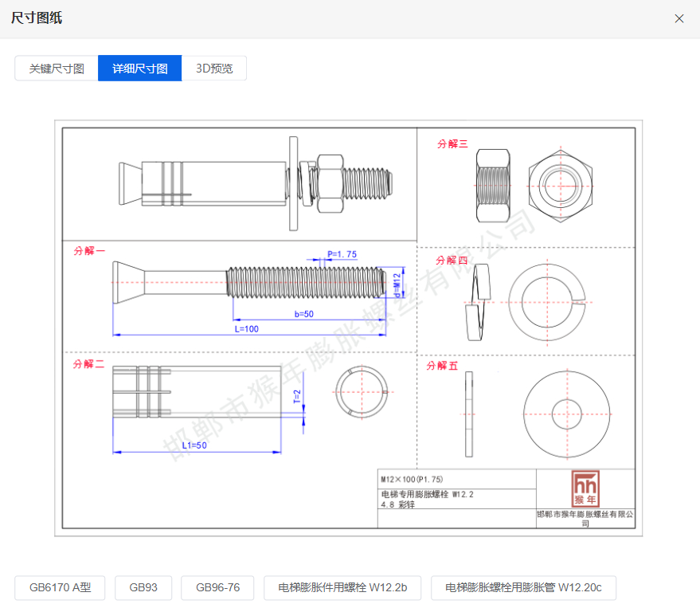Click the flat washer circular drawing
This screenshot has height=612, width=700.
pos(567,413)
